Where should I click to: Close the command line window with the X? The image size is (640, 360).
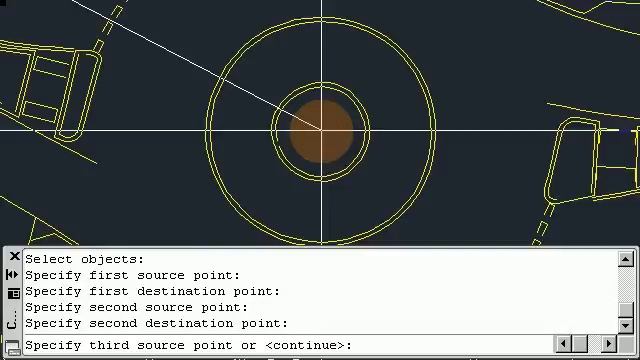point(15,256)
